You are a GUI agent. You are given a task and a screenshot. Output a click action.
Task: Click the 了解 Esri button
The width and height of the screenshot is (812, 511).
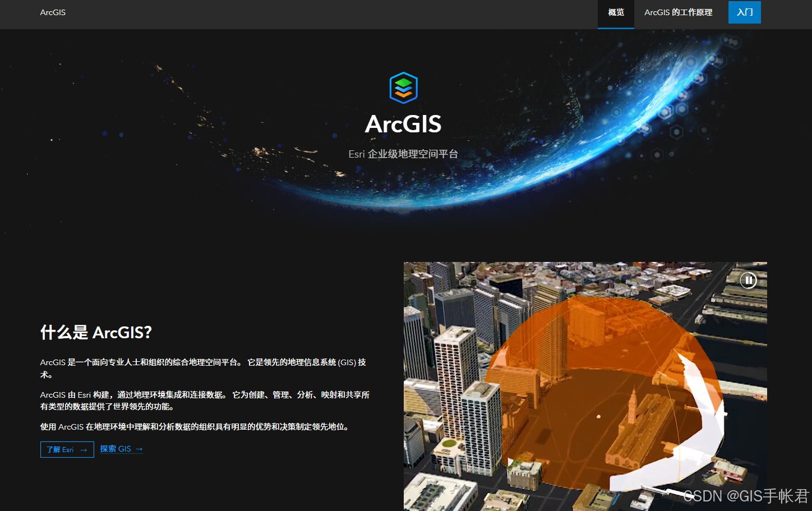(67, 449)
